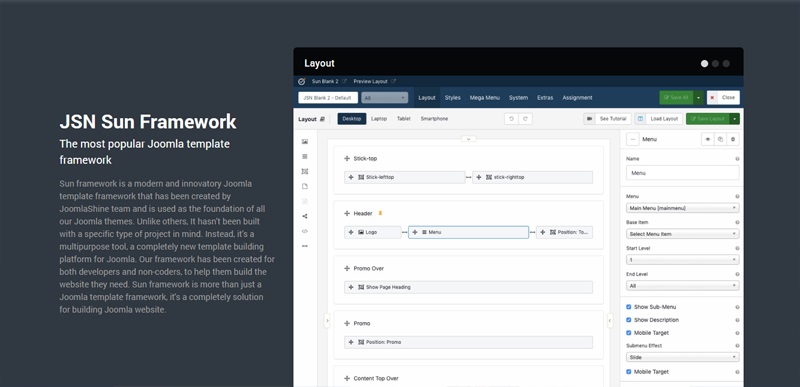
Task: Click the image item icon in left sidebar
Action: coord(305,141)
